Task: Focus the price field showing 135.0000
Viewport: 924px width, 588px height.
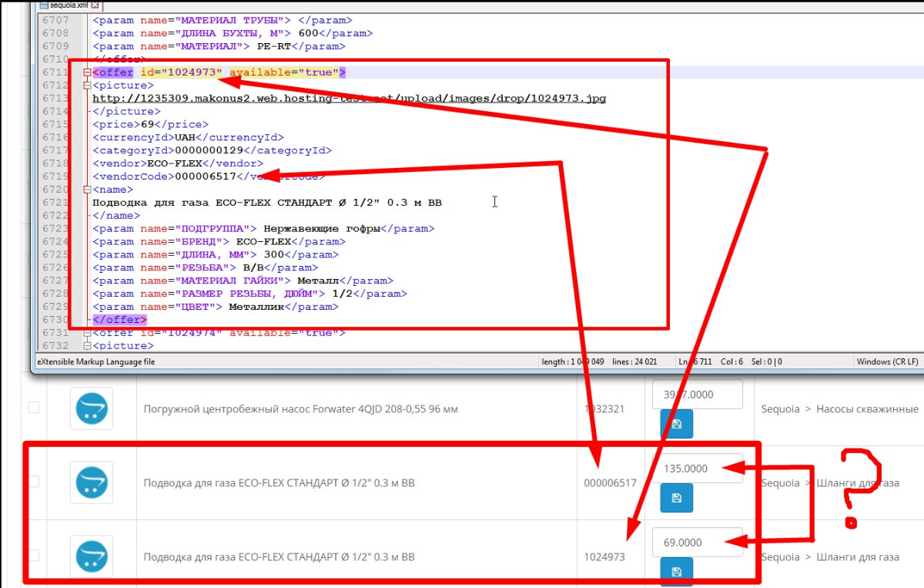Action: point(697,468)
